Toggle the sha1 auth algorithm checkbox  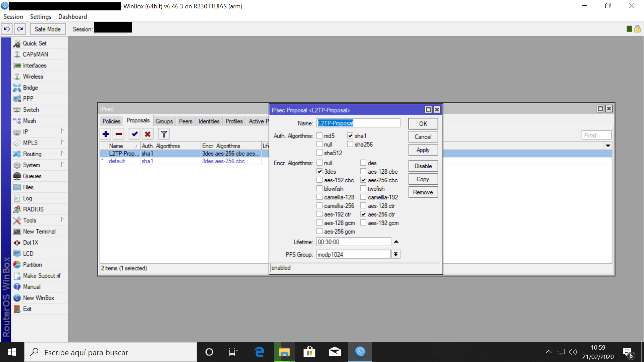coord(350,136)
